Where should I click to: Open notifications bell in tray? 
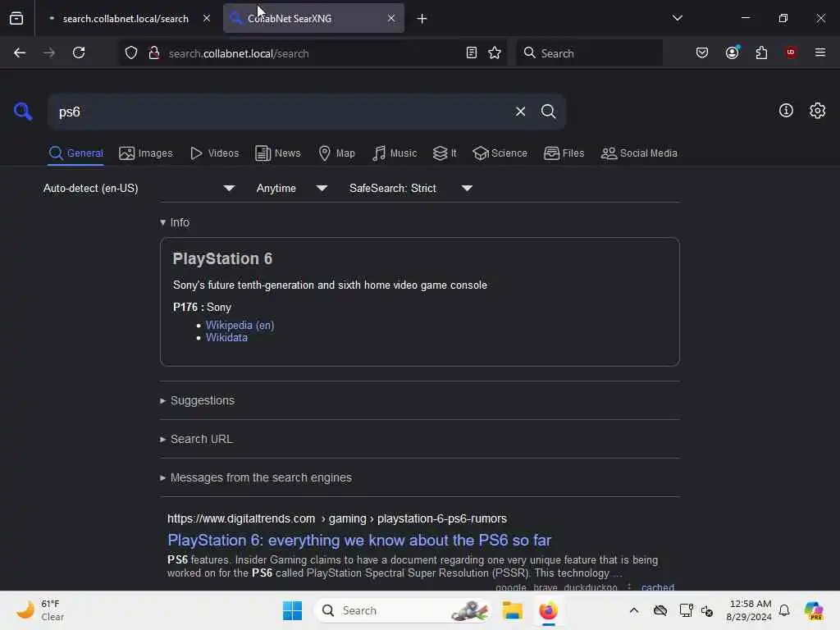(784, 610)
